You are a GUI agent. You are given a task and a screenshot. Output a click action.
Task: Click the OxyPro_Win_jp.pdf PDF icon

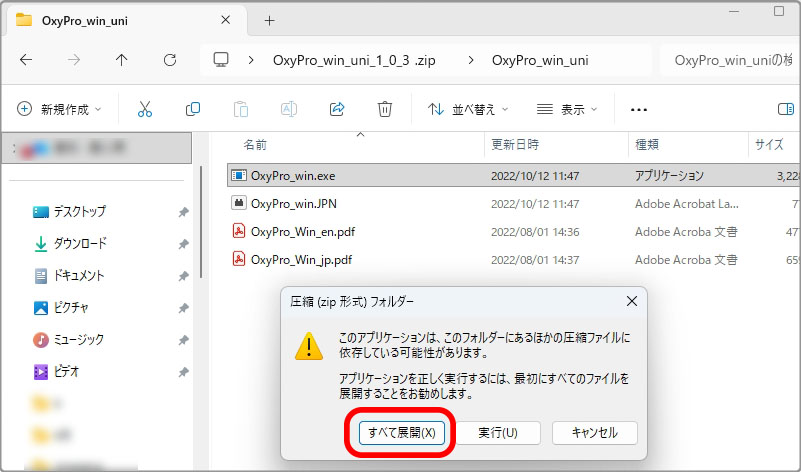tap(239, 259)
